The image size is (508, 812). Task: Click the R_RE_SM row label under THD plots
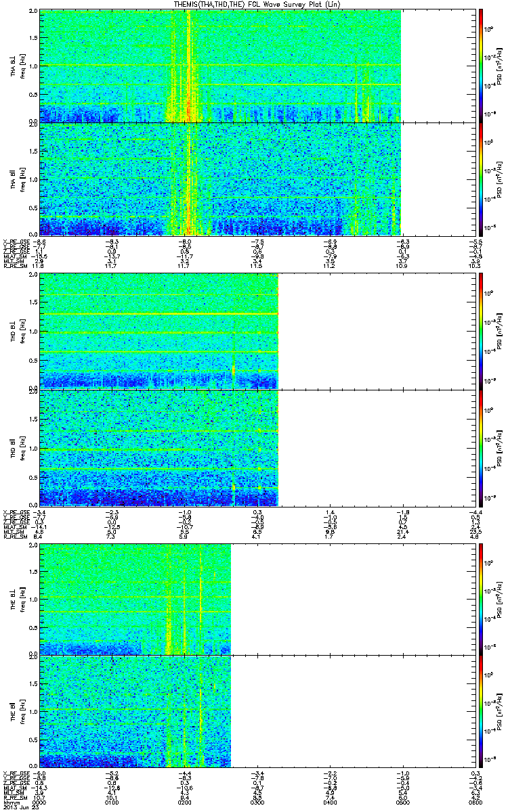point(16,537)
